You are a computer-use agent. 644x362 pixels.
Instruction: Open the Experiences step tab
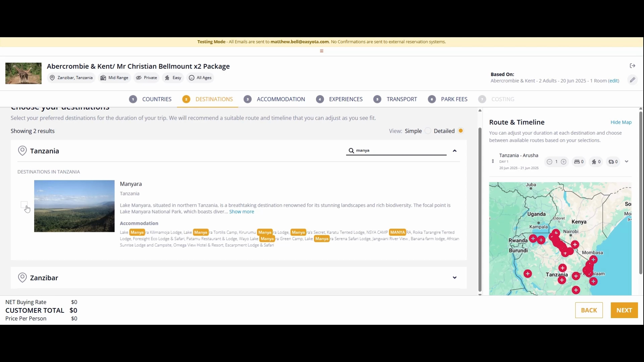pyautogui.click(x=339, y=99)
